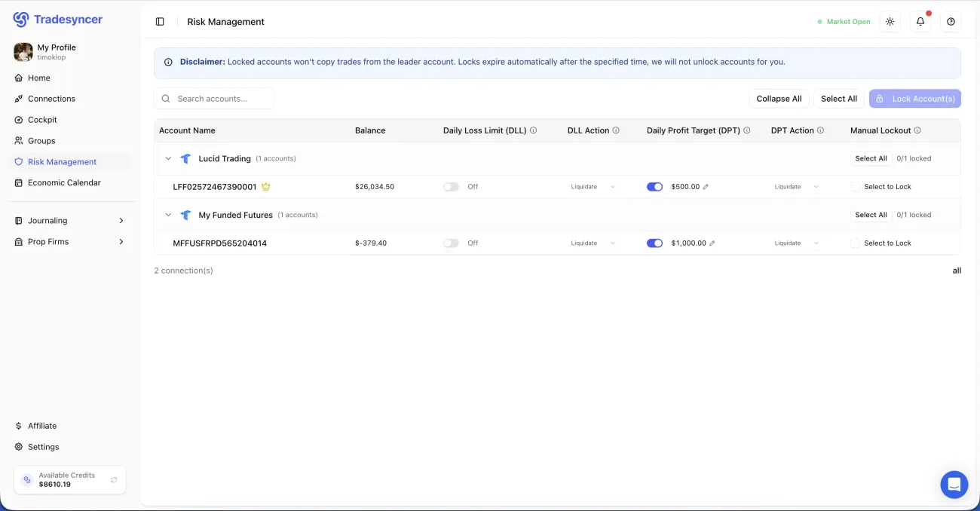Open the chat support bubble
980x511 pixels.
point(954,485)
